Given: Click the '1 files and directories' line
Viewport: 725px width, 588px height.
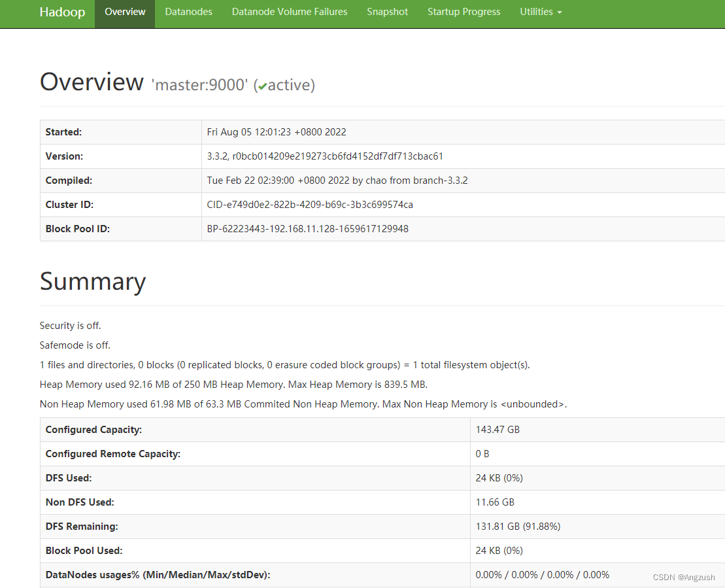Looking at the screenshot, I should (285, 365).
